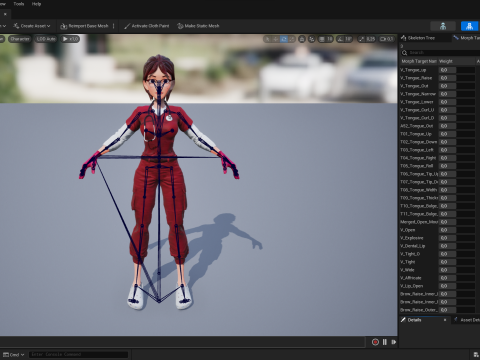Activate the Scale gizmo tool
Image resolution: width=480 pixels, height=360 pixels.
tap(292, 39)
